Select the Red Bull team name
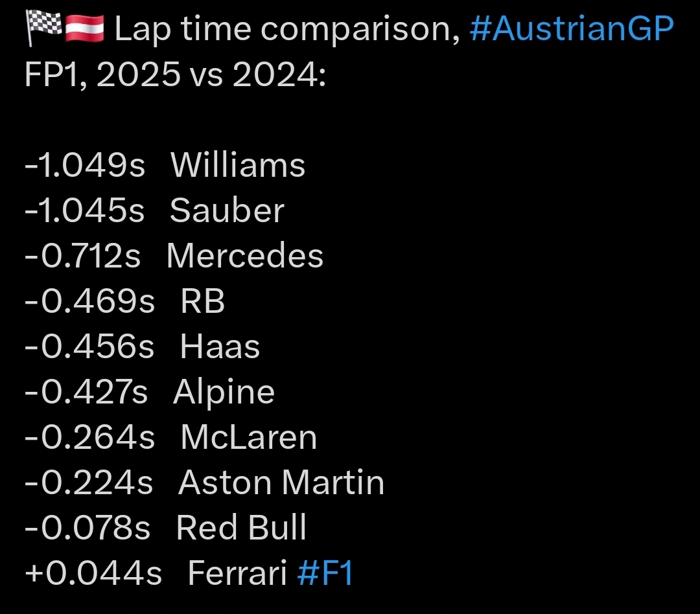Screen dimensions: 700x614 click(241, 528)
